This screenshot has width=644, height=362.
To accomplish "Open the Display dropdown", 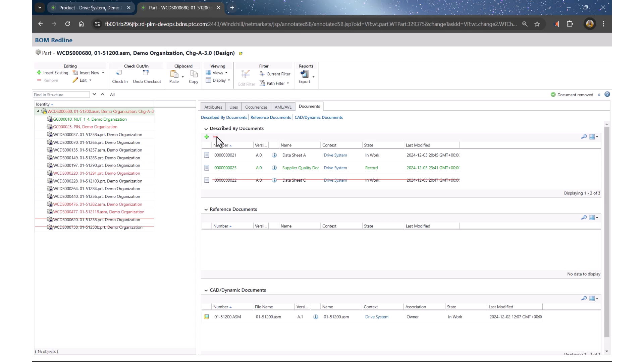I will pyautogui.click(x=218, y=80).
